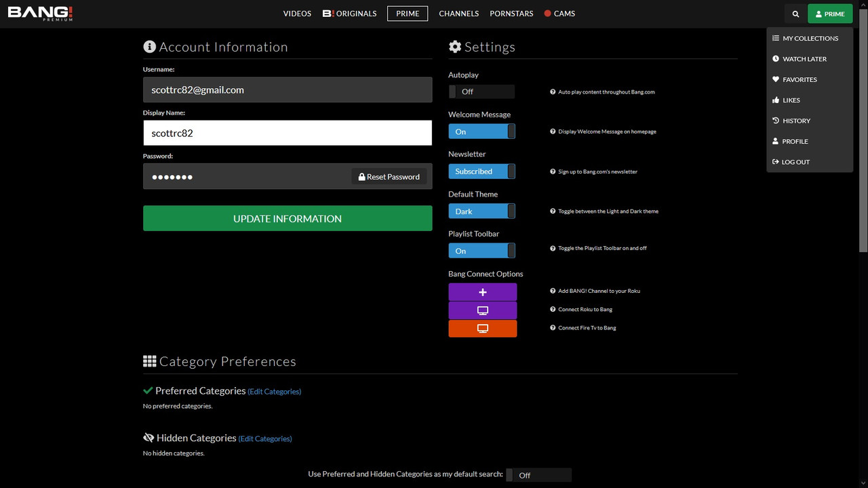Screen dimensions: 868x488
Task: Go to the Bang Premium logo home
Action: coord(40,14)
